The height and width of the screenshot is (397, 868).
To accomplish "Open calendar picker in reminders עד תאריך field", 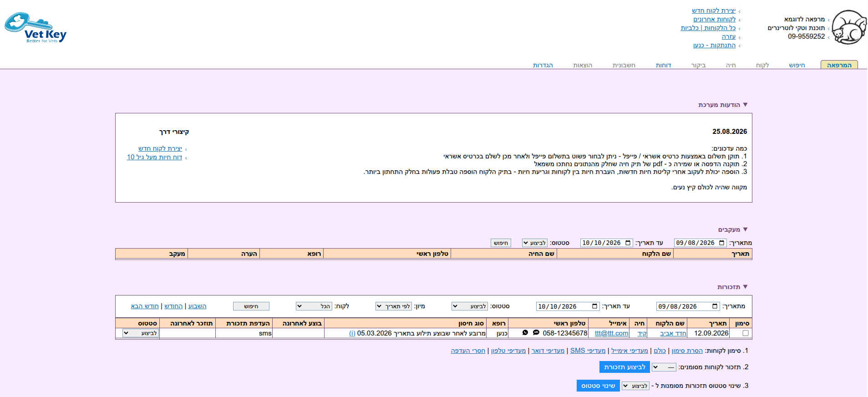I will pyautogui.click(x=594, y=306).
